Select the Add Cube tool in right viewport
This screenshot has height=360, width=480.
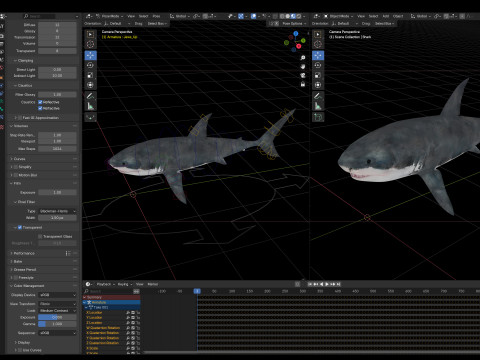tap(318, 117)
